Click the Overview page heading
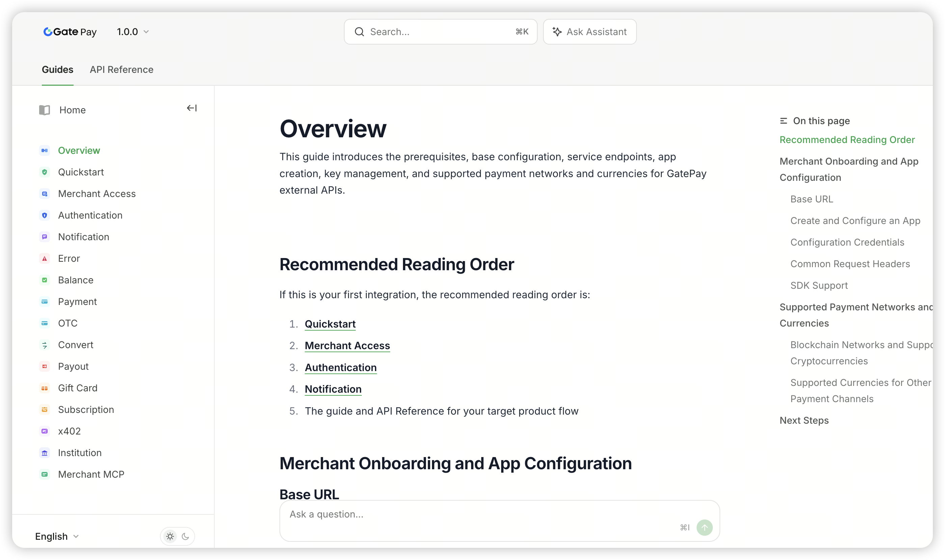 pyautogui.click(x=333, y=129)
